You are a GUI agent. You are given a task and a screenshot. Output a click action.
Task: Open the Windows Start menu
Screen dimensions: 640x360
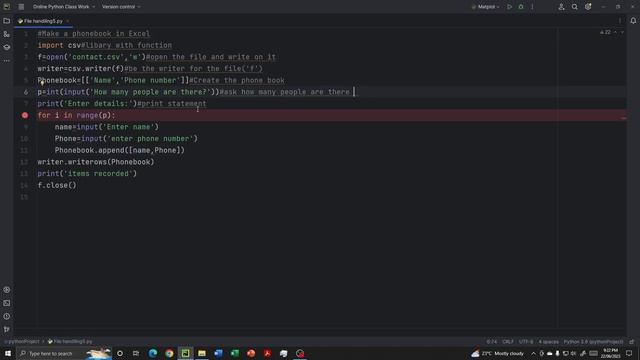point(8,353)
